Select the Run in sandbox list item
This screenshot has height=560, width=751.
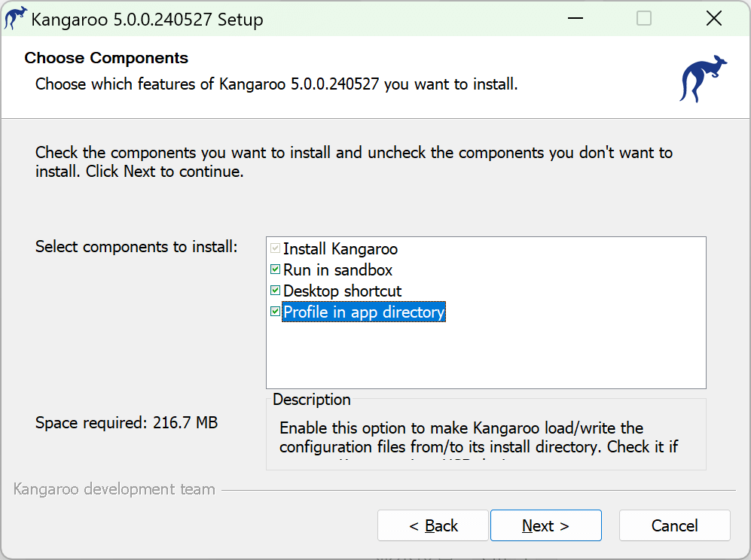[337, 269]
